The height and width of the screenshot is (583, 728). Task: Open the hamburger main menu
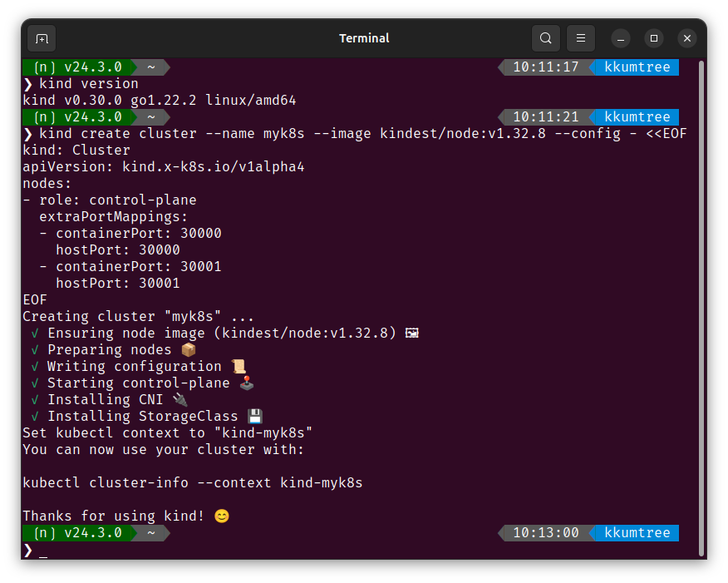(581, 38)
